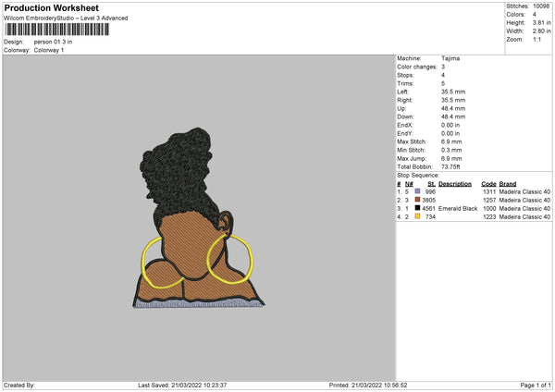Click 'Wilcom EmbroideryStudio – Level 3 Advanced' text

[66, 18]
